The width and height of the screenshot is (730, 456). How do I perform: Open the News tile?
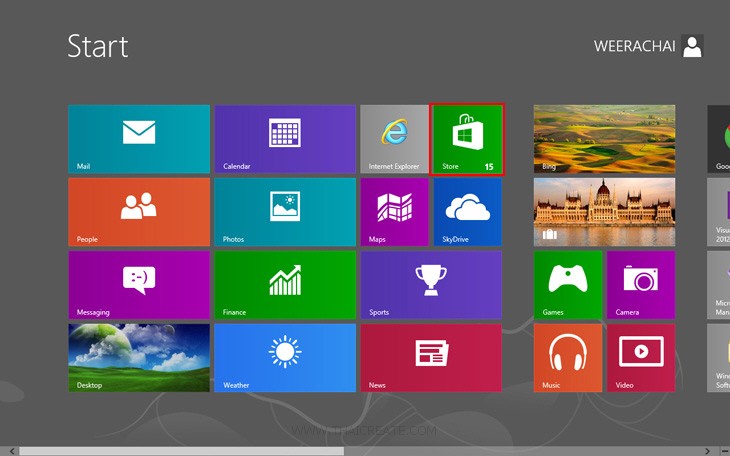point(431,358)
